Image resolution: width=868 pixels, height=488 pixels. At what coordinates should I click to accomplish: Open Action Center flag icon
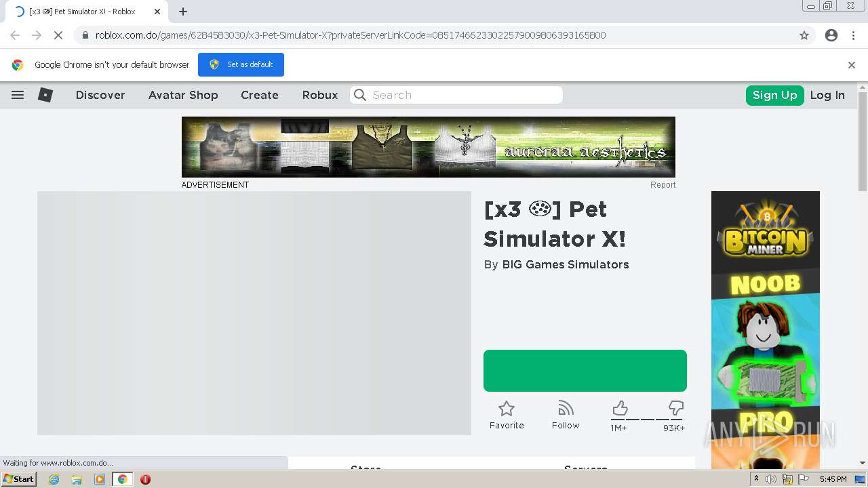point(804,479)
